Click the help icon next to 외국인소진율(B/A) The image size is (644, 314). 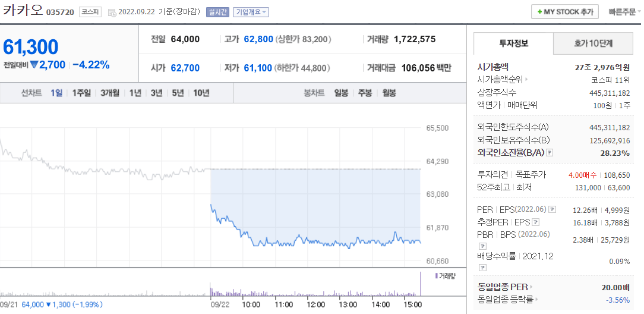pos(550,153)
